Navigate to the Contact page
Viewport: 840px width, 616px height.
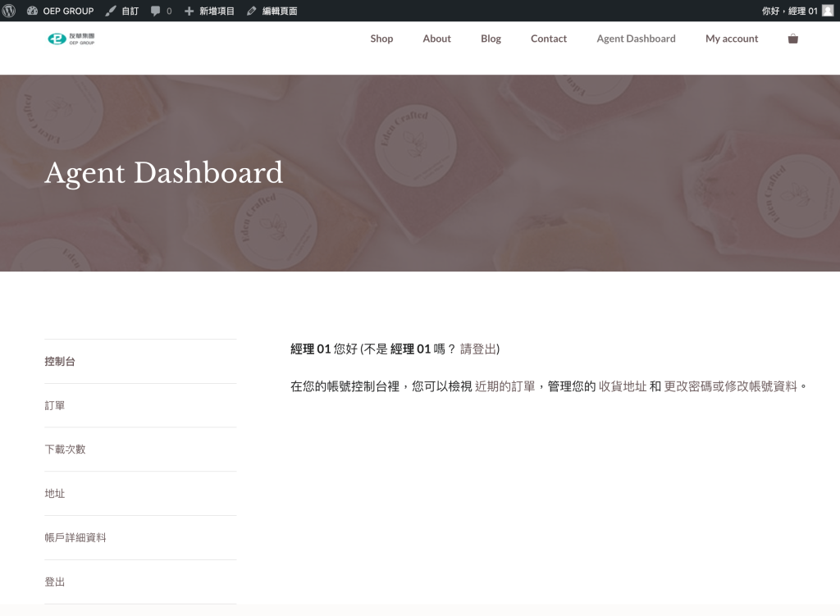click(548, 39)
